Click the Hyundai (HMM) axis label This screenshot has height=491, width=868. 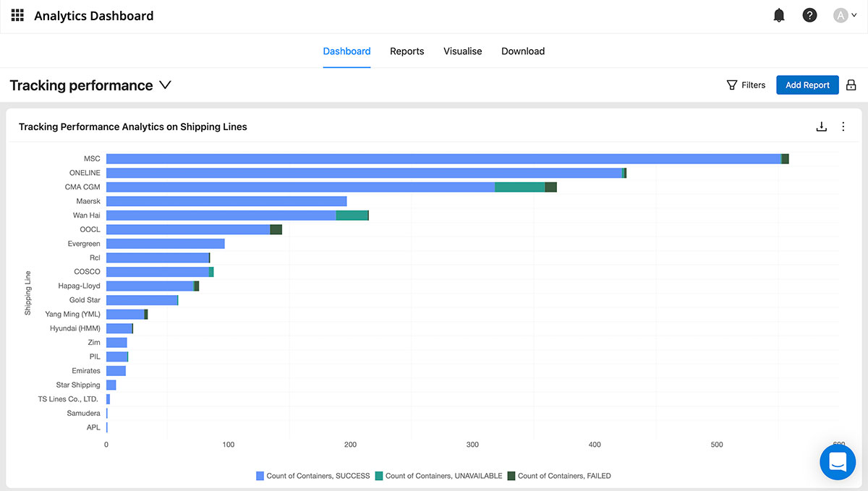click(75, 328)
